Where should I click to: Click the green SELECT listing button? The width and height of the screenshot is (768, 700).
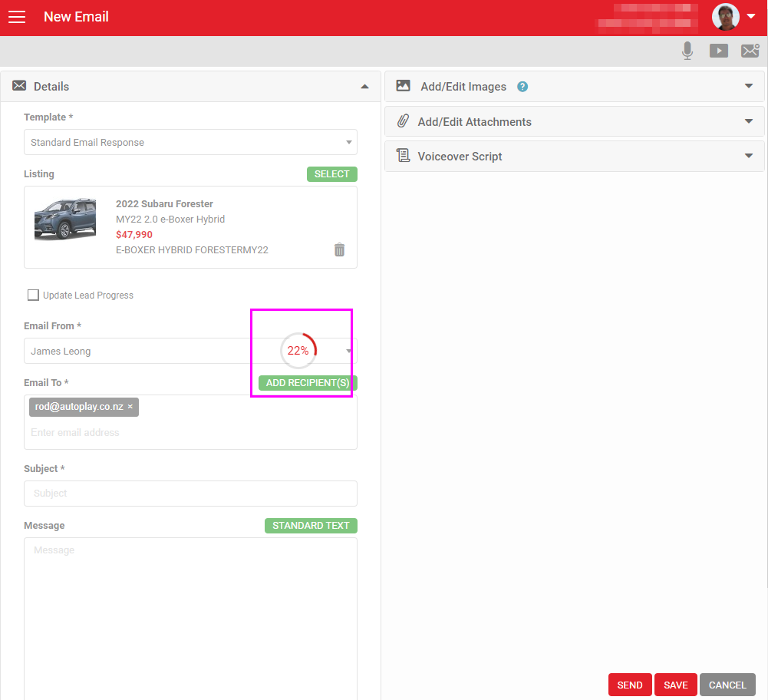(x=331, y=174)
